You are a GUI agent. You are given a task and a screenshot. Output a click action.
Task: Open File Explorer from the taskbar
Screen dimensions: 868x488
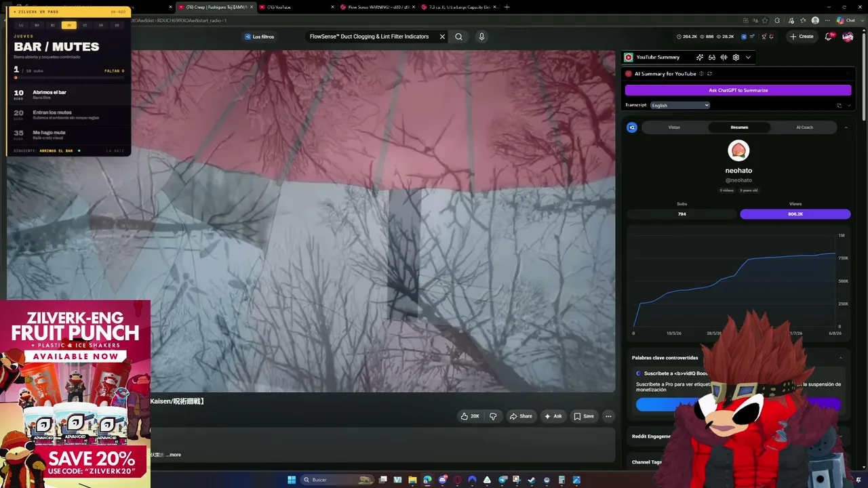pyautogui.click(x=412, y=480)
